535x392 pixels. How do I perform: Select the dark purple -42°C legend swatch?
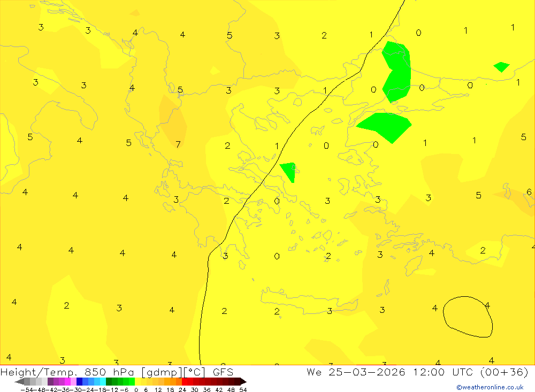pyautogui.click(x=50, y=382)
